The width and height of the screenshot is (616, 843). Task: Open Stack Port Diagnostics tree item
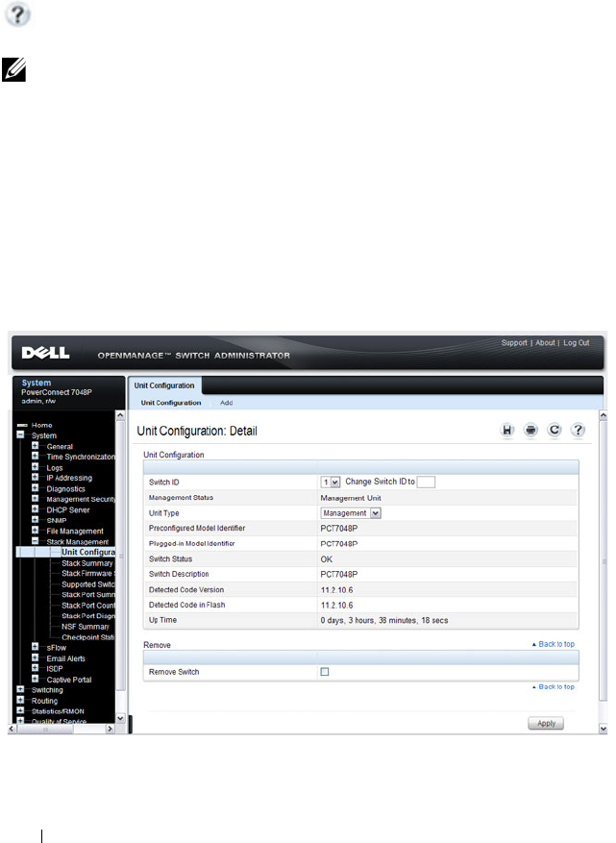coord(88,616)
